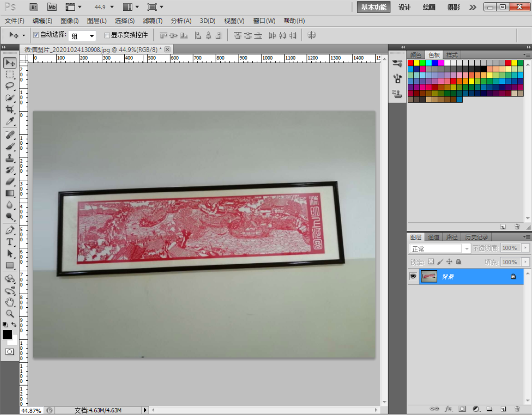532x415 pixels.
Task: Select the Path Selection tool
Action: tap(10, 253)
